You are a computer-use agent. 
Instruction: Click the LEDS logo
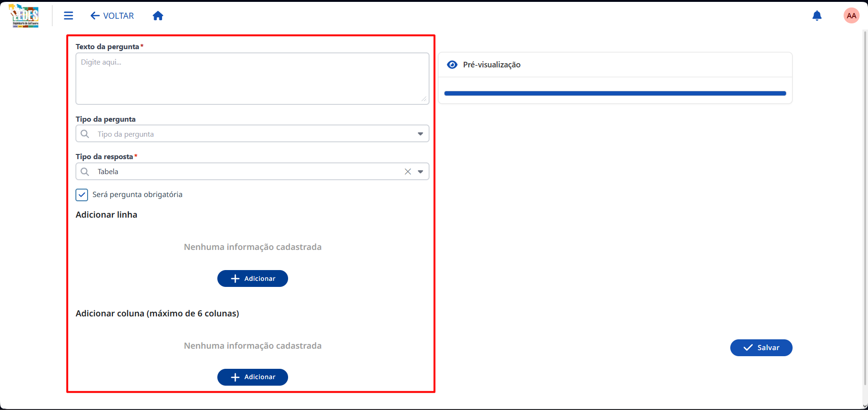(x=24, y=16)
